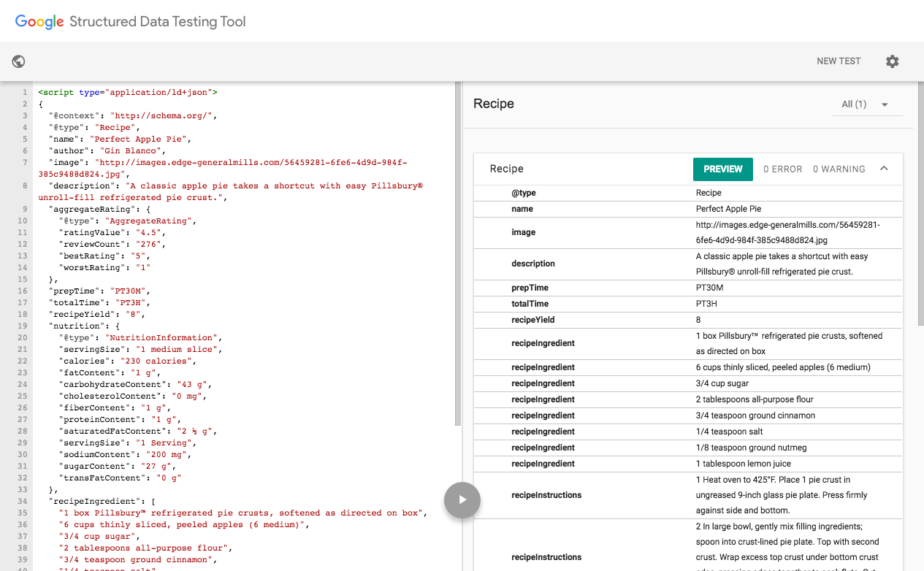Click the green PREVIEW button
This screenshot has width=924, height=571.
coord(723,169)
